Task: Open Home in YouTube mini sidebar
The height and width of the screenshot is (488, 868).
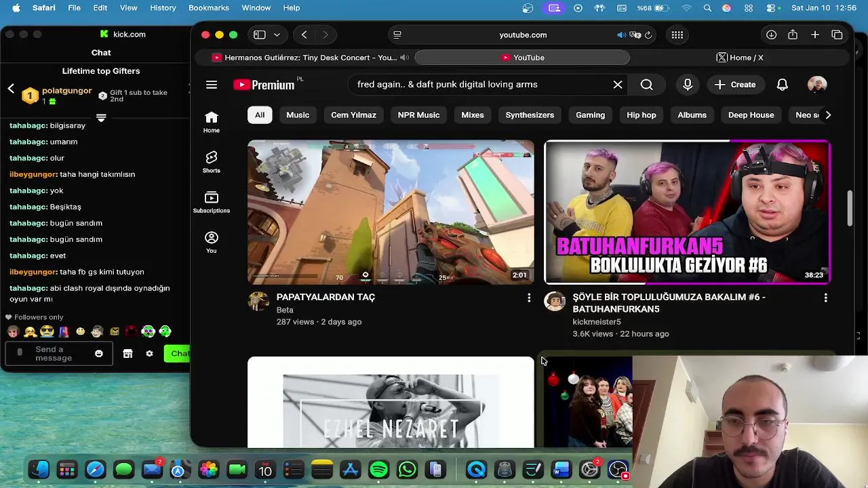Action: tap(212, 122)
